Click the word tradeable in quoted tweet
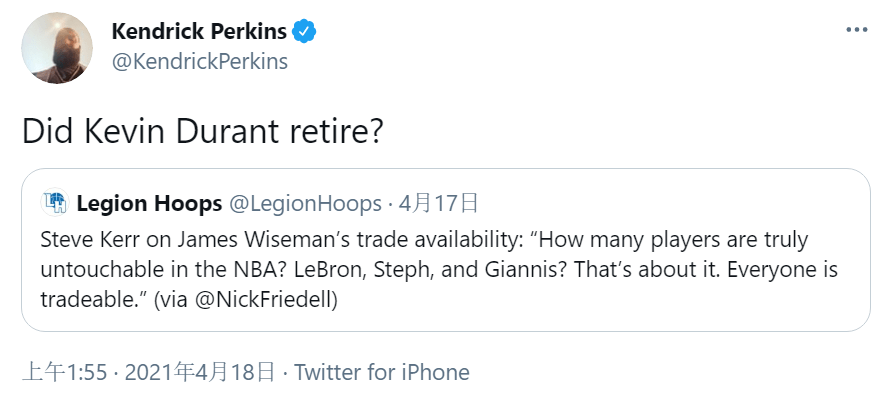Screen dimensions: 886x396 click(93, 301)
